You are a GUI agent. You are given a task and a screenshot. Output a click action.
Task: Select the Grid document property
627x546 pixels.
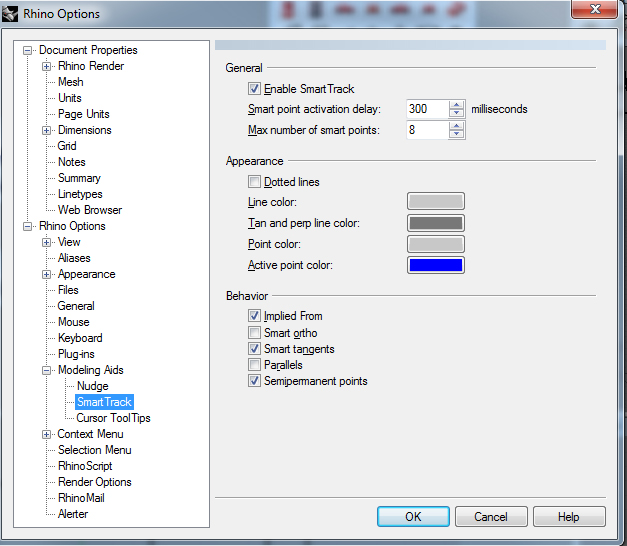67,146
